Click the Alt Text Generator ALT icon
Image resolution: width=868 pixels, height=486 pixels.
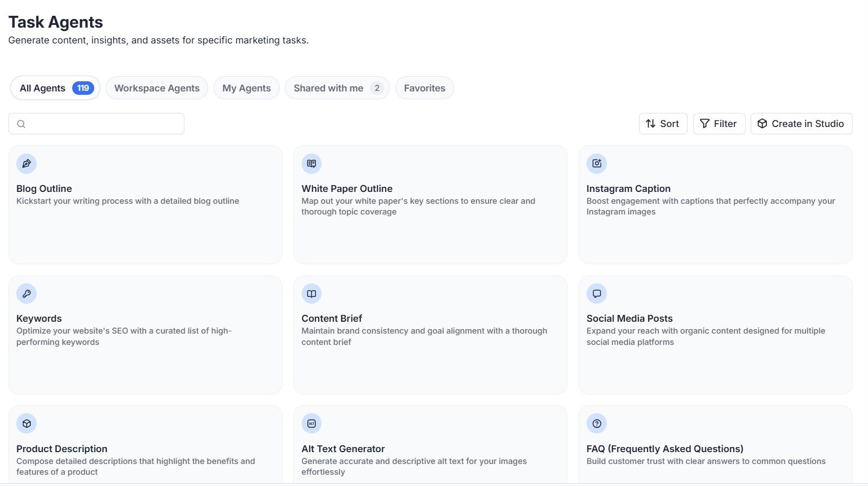(x=311, y=423)
